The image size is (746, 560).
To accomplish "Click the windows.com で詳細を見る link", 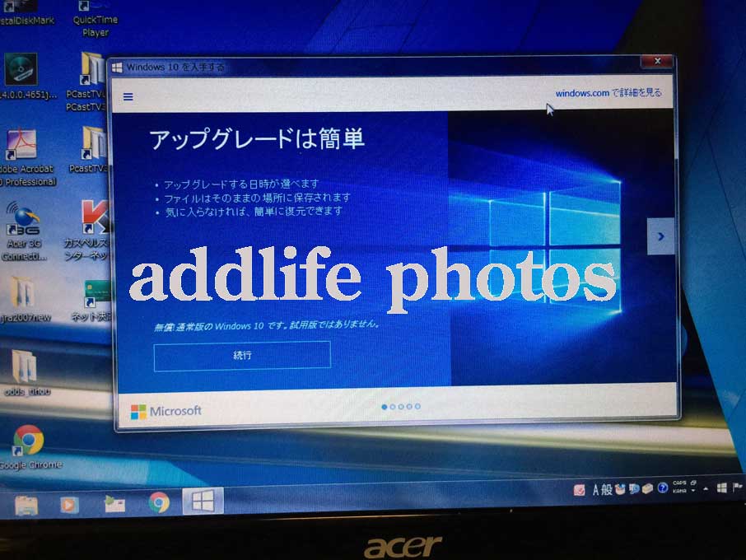I will (608, 93).
